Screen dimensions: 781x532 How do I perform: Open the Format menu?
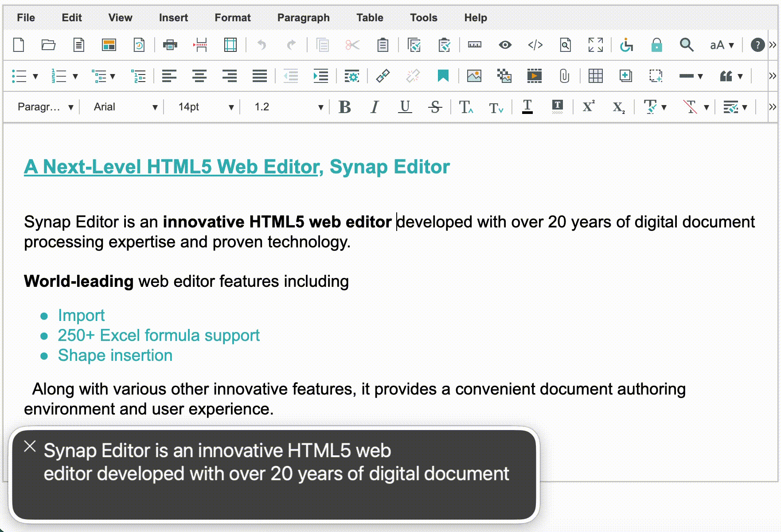pos(233,18)
